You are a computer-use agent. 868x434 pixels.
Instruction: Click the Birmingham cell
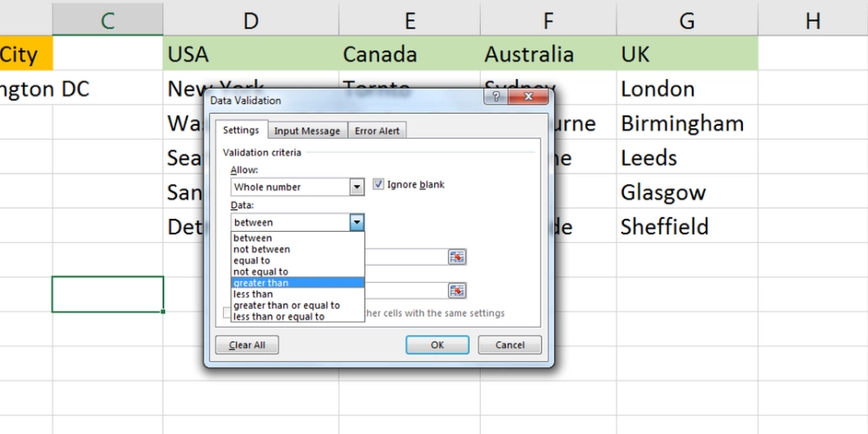pyautogui.click(x=687, y=123)
